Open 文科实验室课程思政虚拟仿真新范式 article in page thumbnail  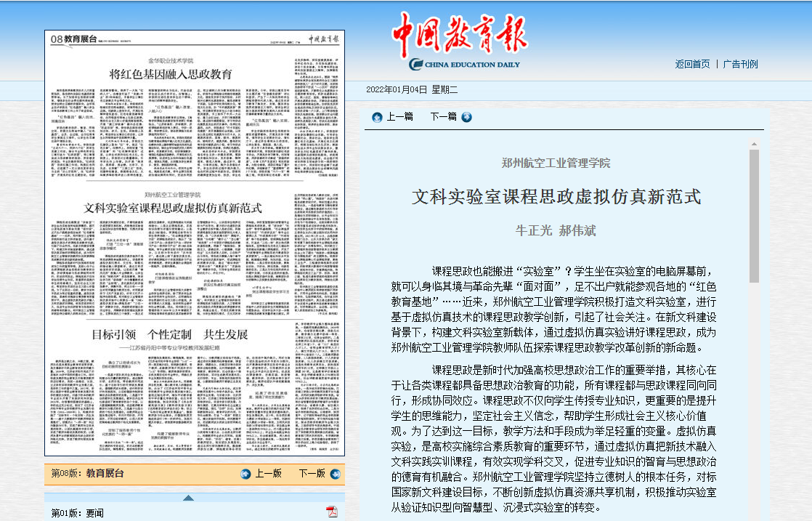point(173,209)
